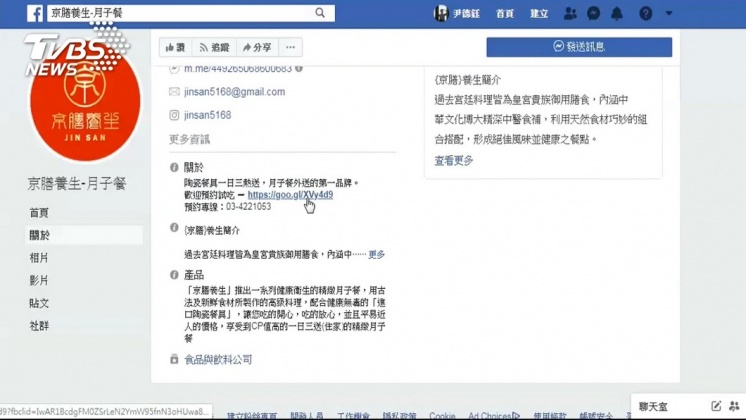746x420 pixels.
Task: Click the Facebook logo icon
Action: [35, 13]
